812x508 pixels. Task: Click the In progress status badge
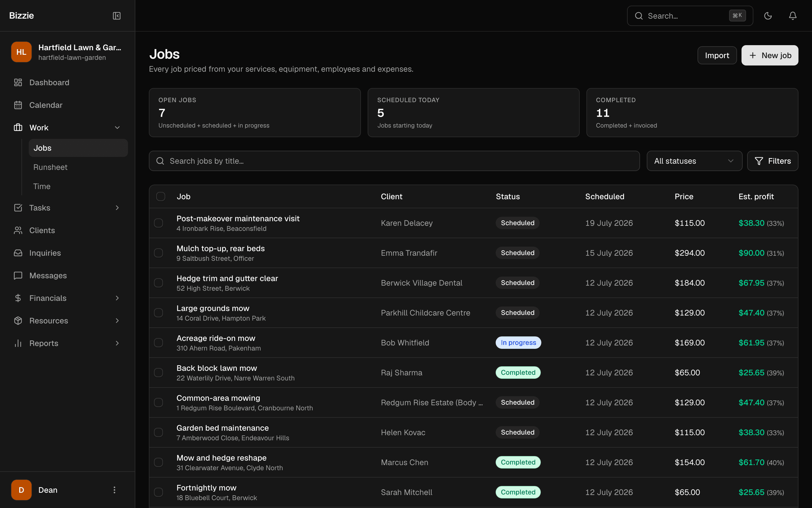click(518, 343)
